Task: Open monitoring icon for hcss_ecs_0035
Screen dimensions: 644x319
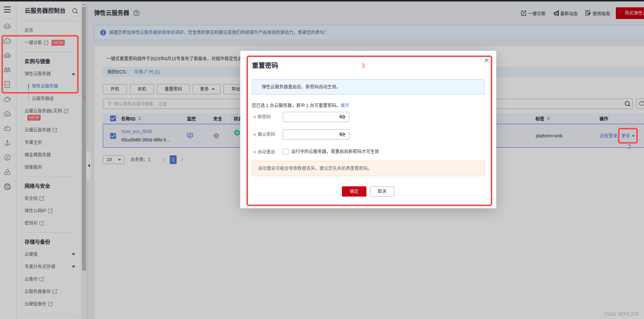Action: (190, 136)
